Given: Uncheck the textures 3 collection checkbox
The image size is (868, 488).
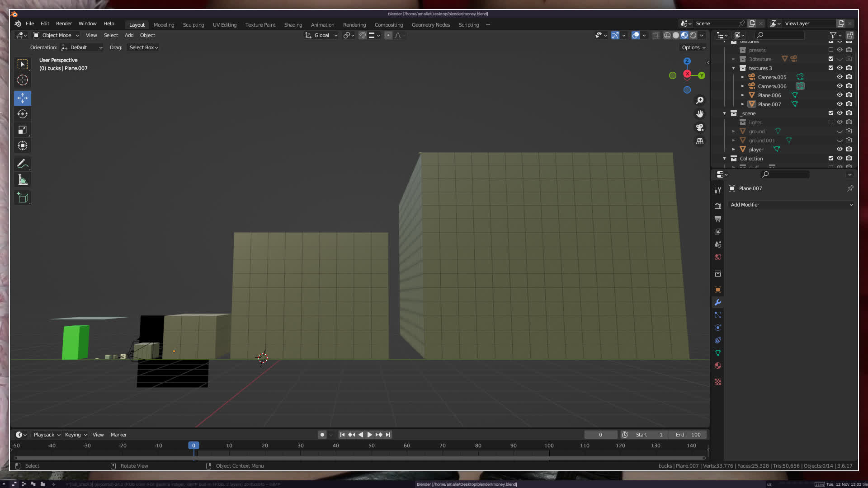Looking at the screenshot, I should (x=830, y=68).
